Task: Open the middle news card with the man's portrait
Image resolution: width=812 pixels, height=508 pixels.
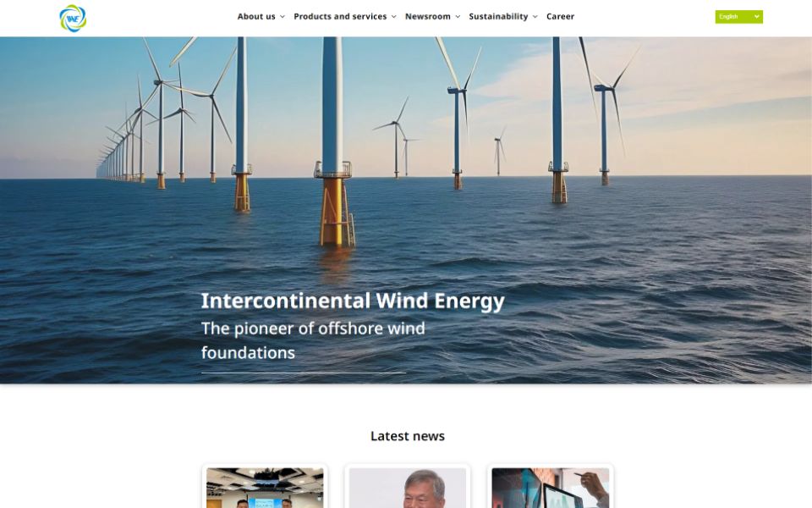Action: tap(408, 488)
